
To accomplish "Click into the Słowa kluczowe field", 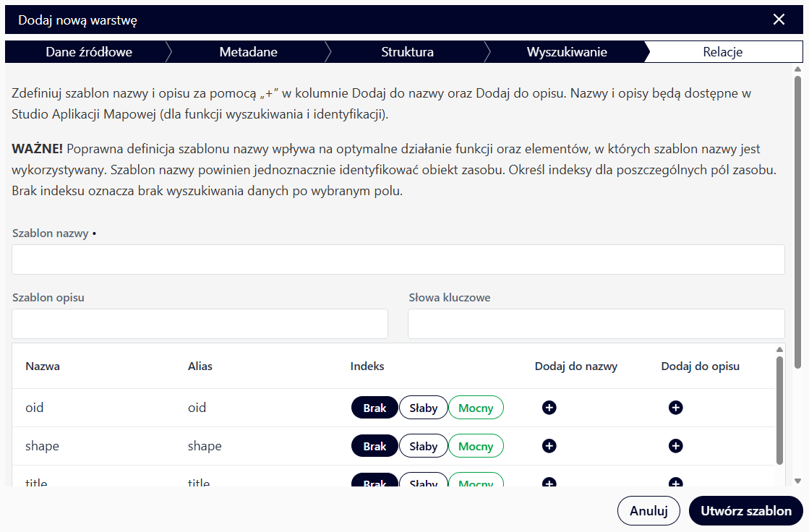I will 596,324.
